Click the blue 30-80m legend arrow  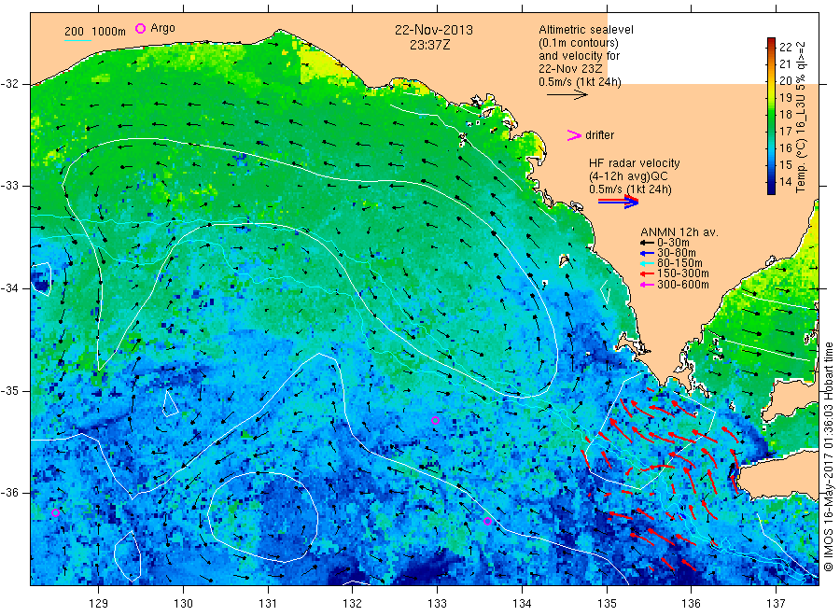pos(647,253)
